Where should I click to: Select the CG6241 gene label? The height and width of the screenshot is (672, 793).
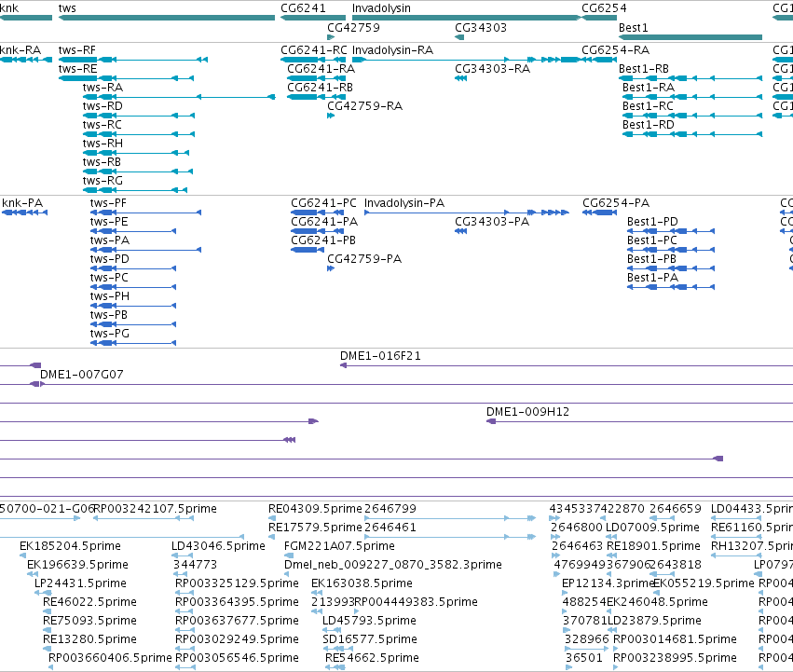(304, 8)
